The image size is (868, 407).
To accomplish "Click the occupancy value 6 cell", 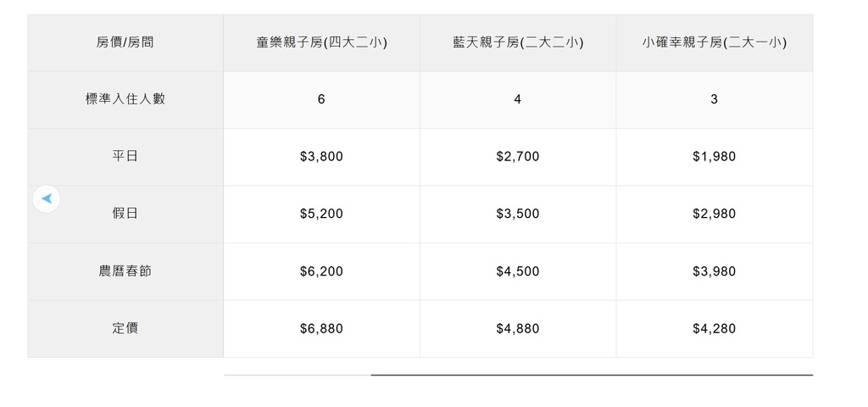I will tap(321, 100).
